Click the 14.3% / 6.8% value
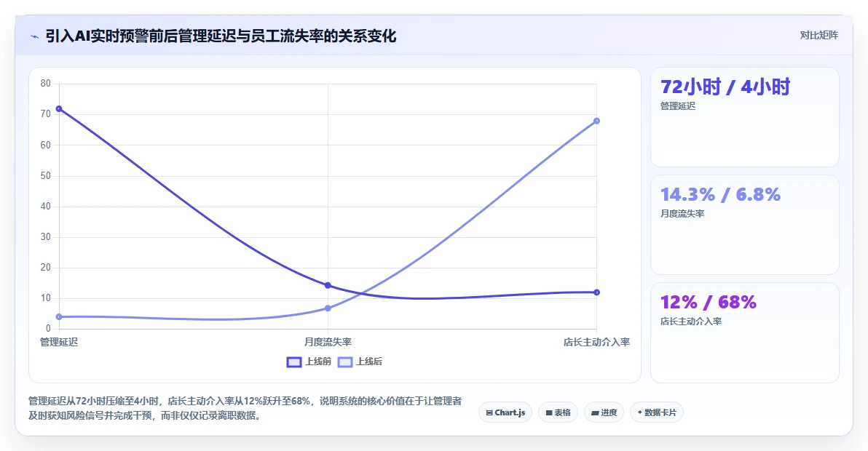The height and width of the screenshot is (451, 868). pos(720,194)
